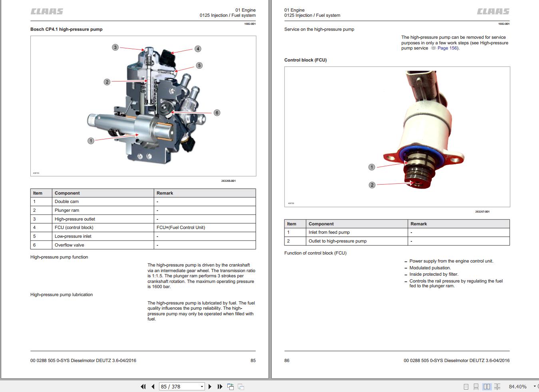Switch to continuous page layout
The height and width of the screenshot is (392, 539).
point(476,387)
